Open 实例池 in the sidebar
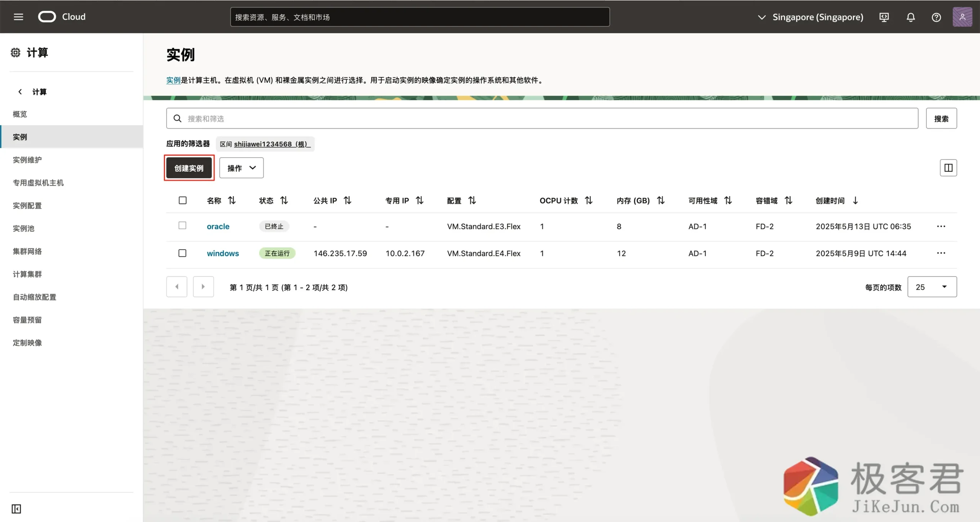The width and height of the screenshot is (980, 522). (23, 228)
